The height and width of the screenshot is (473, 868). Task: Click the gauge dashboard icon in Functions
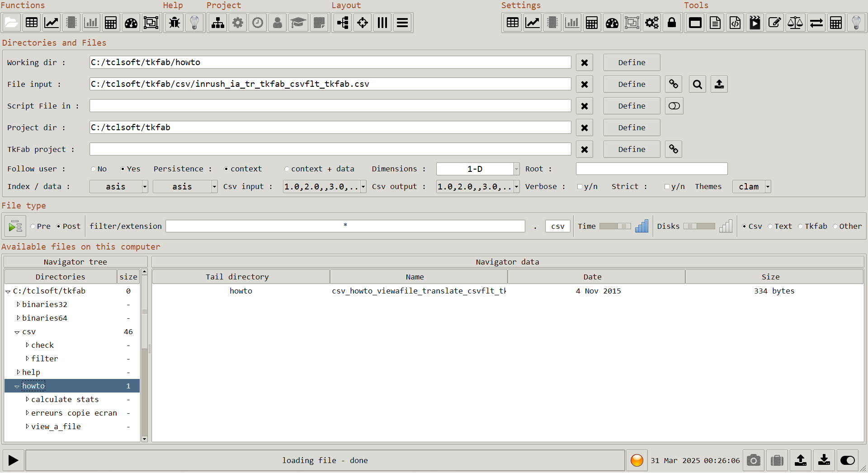click(131, 23)
